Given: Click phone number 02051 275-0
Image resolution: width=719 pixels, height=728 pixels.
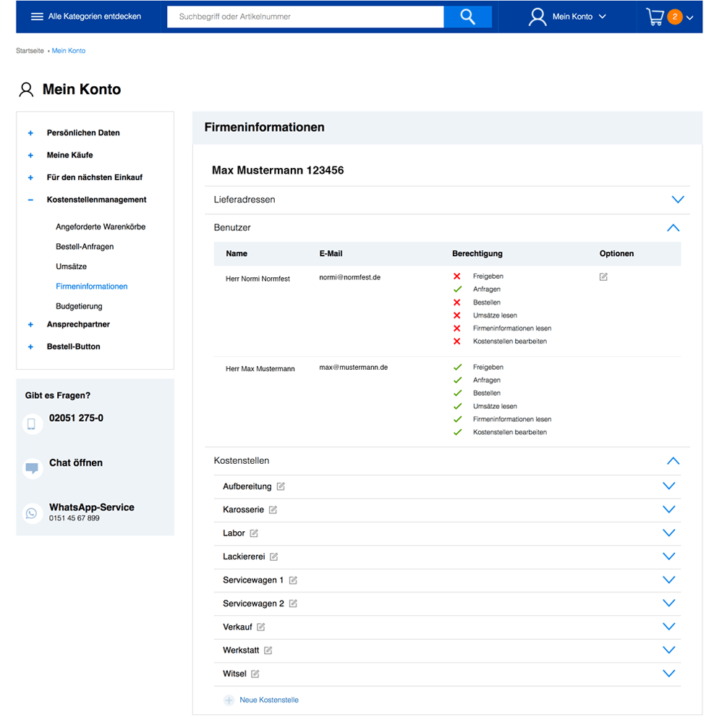Looking at the screenshot, I should (x=76, y=418).
